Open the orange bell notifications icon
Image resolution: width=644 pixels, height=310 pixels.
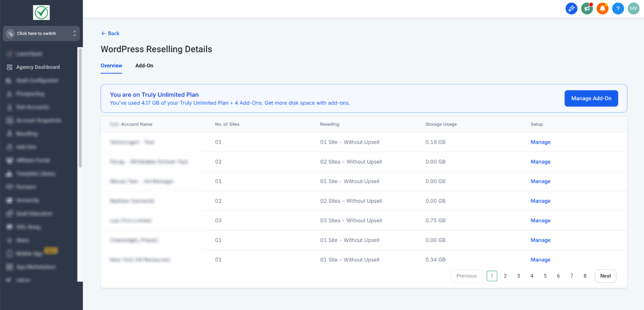coord(602,8)
